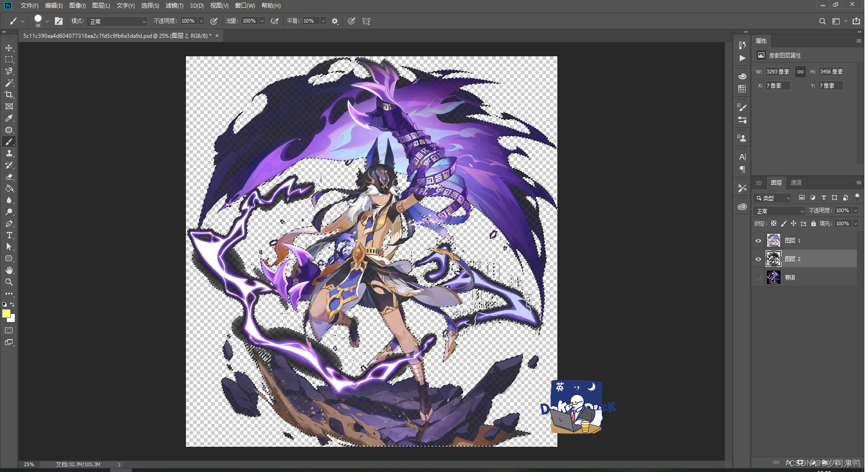Select the Healing Brush tool
The height and width of the screenshot is (472, 868).
point(9,130)
